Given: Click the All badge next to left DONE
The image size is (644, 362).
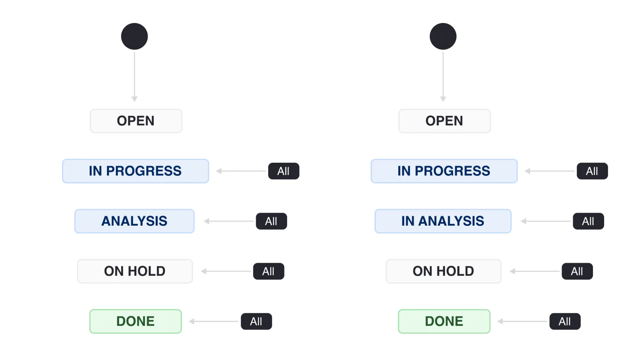Looking at the screenshot, I should point(256,321).
